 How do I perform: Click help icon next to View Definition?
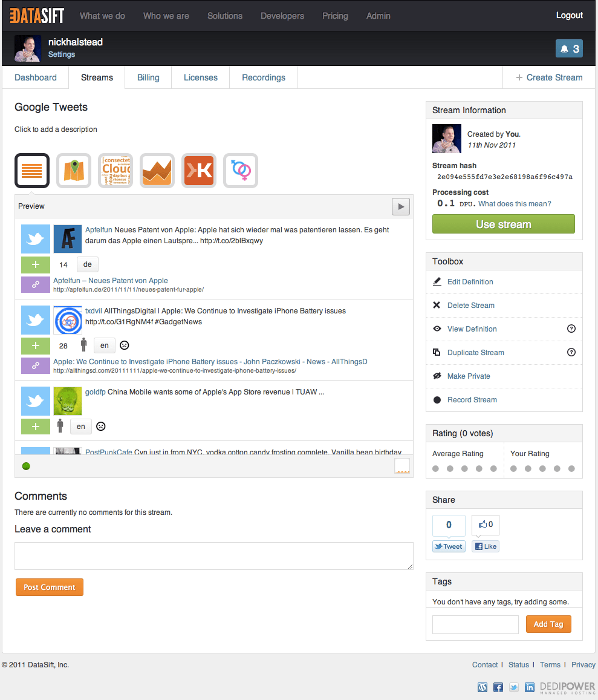click(571, 329)
